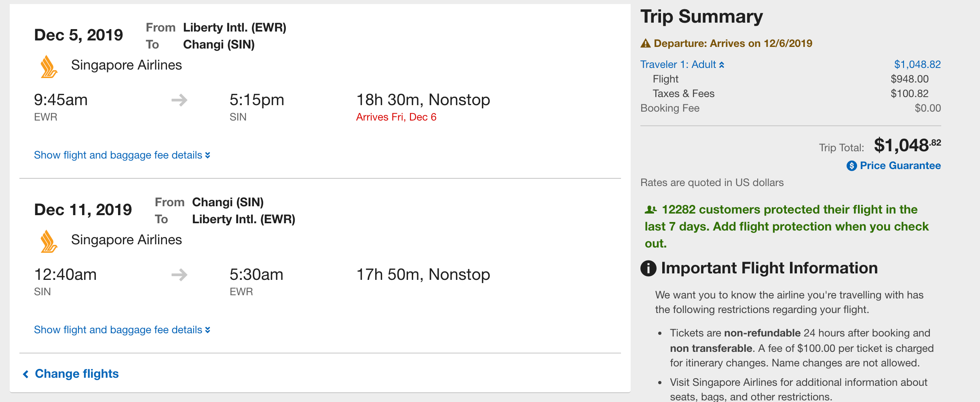Collapse the Traveler 1: Adult price breakdown
This screenshot has height=402, width=980.
click(682, 65)
